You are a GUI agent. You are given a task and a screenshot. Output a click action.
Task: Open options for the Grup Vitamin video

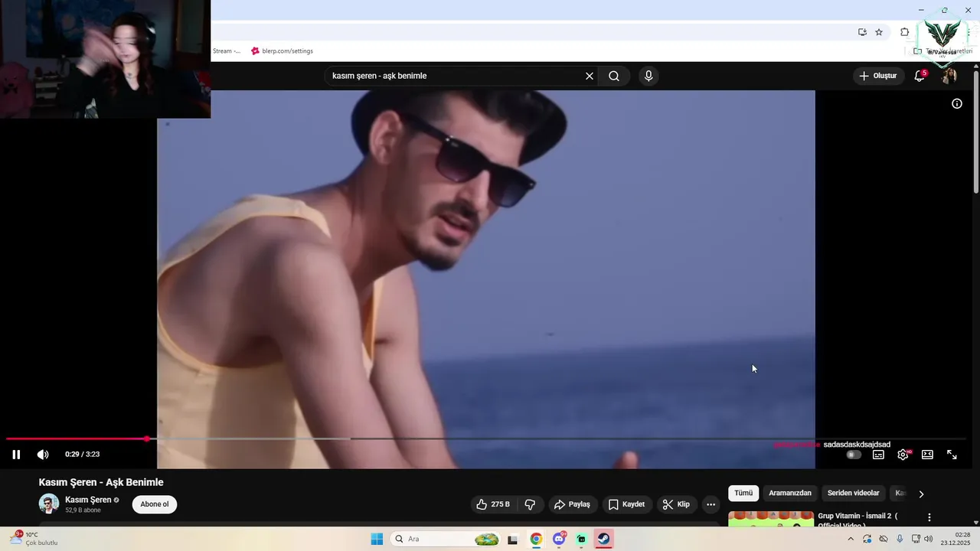point(929,518)
